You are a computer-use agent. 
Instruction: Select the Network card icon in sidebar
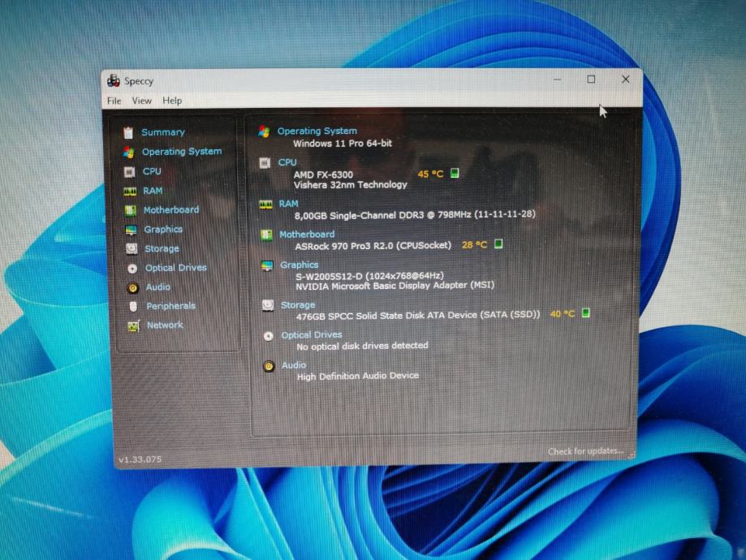pos(134,326)
